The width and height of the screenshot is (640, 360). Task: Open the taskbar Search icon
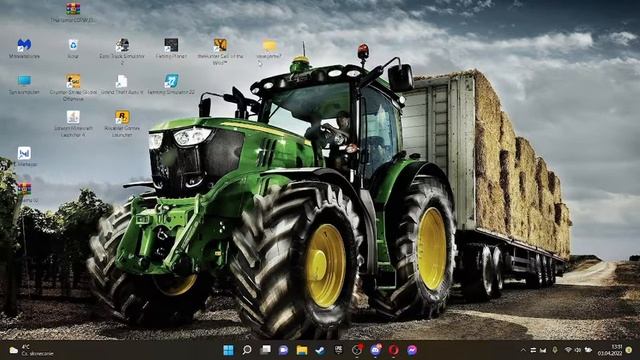pos(247,350)
